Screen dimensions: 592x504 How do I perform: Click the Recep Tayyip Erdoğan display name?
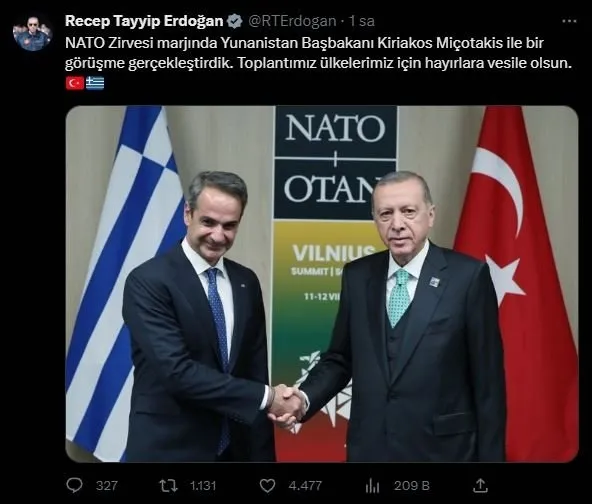[x=144, y=21]
